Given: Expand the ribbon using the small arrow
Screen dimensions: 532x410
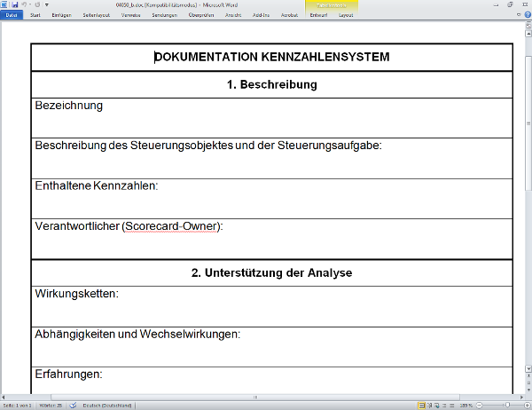Looking at the screenshot, I should [517, 15].
